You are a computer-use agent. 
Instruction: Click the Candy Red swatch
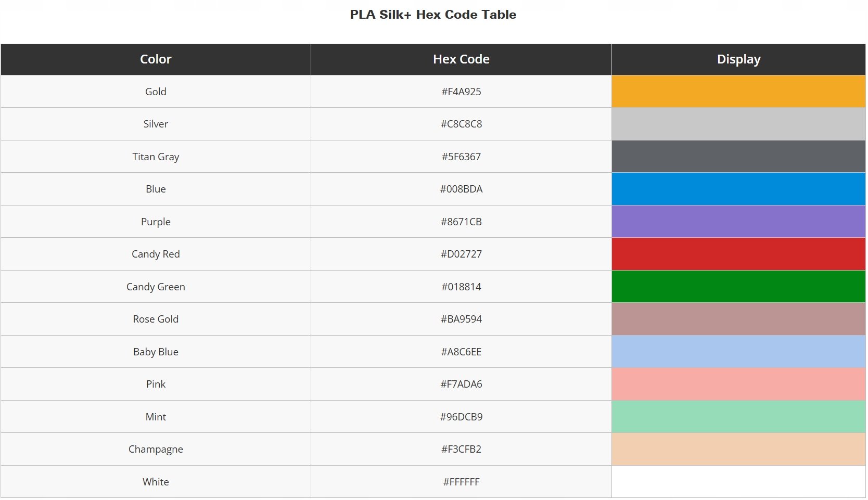738,254
